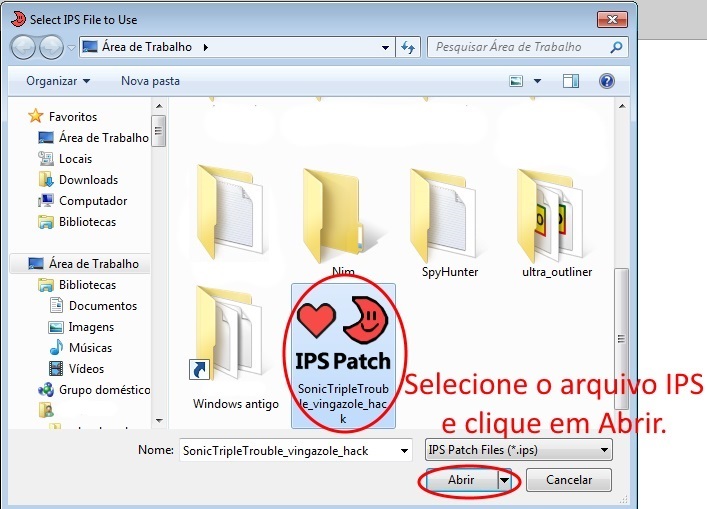The image size is (707, 509).
Task: Open the Abrir button's dropdown arrow
Action: point(505,480)
